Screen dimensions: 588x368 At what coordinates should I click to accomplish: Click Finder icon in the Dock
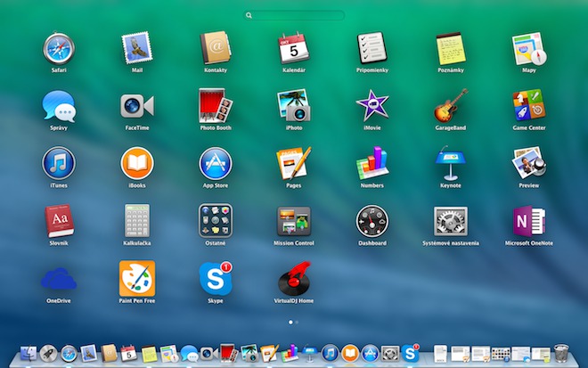(x=29, y=354)
